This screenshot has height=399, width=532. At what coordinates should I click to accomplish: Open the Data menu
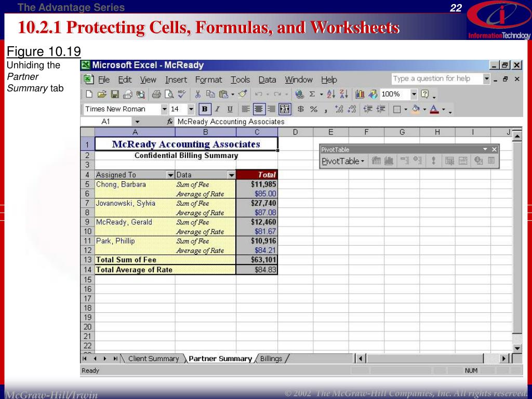(x=267, y=79)
